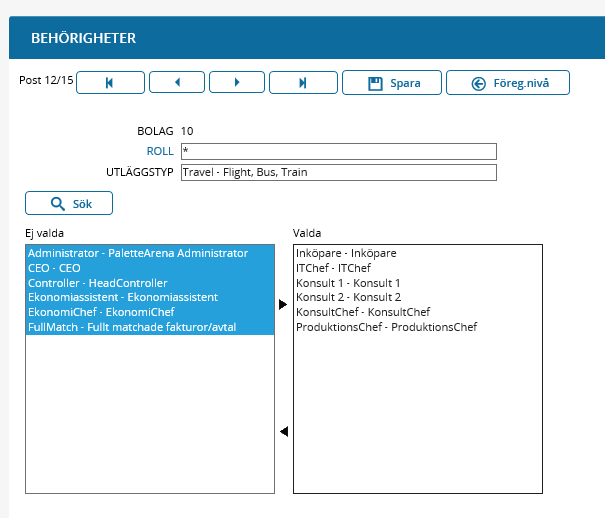Go to the first record
Screen dimensions: 605x518
(x=110, y=83)
